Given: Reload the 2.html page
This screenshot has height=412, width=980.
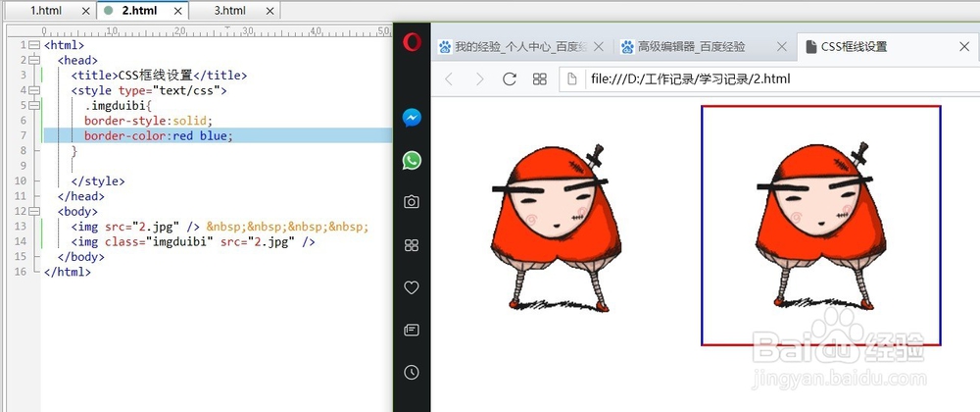Looking at the screenshot, I should (x=510, y=78).
